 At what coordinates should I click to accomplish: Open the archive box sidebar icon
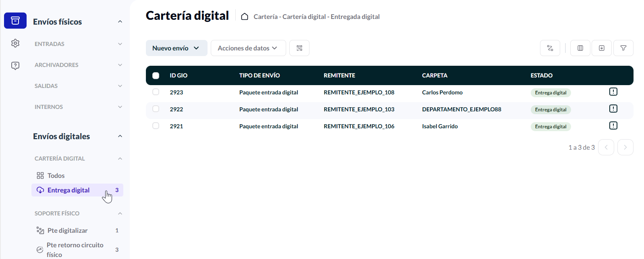click(15, 21)
